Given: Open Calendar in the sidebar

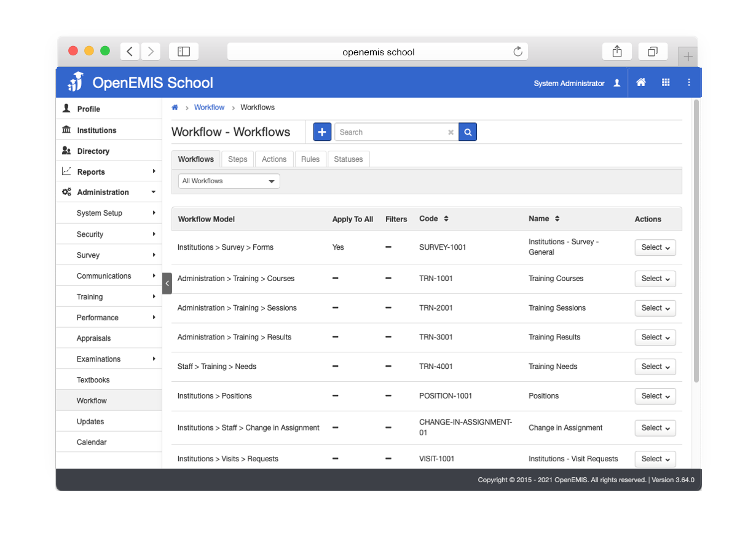Looking at the screenshot, I should click(109, 442).
